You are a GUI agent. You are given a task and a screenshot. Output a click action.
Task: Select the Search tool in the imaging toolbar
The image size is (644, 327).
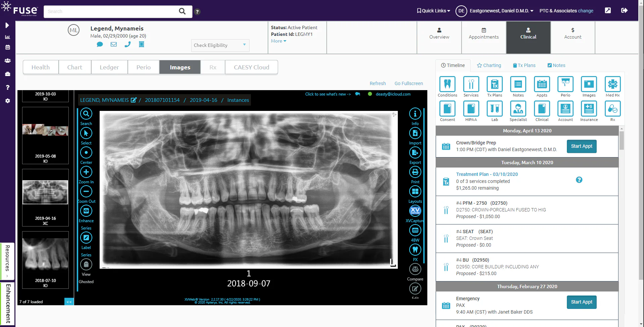pos(86,114)
